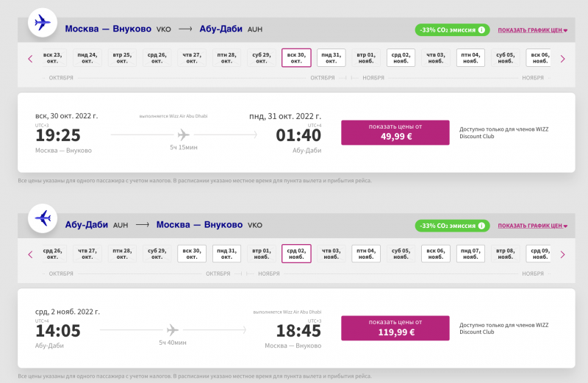Viewport: 588px width, 383px height.
Task: Expand the outbound price chart link
Action: [532, 30]
